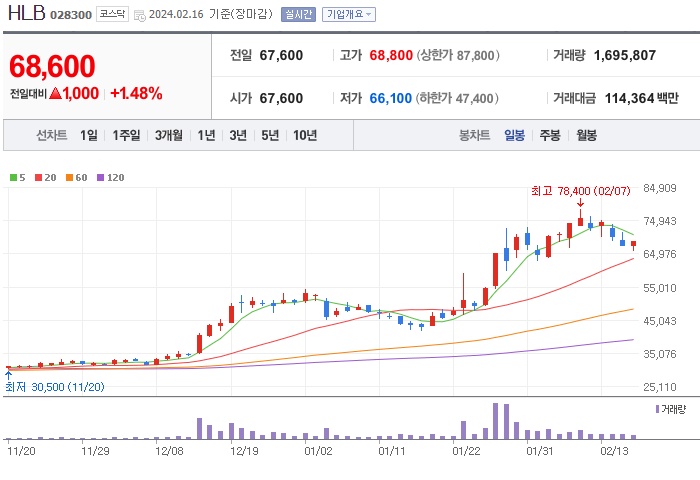Select the 1일 line chart tab
The height and width of the screenshot is (480, 700).
[x=88, y=135]
